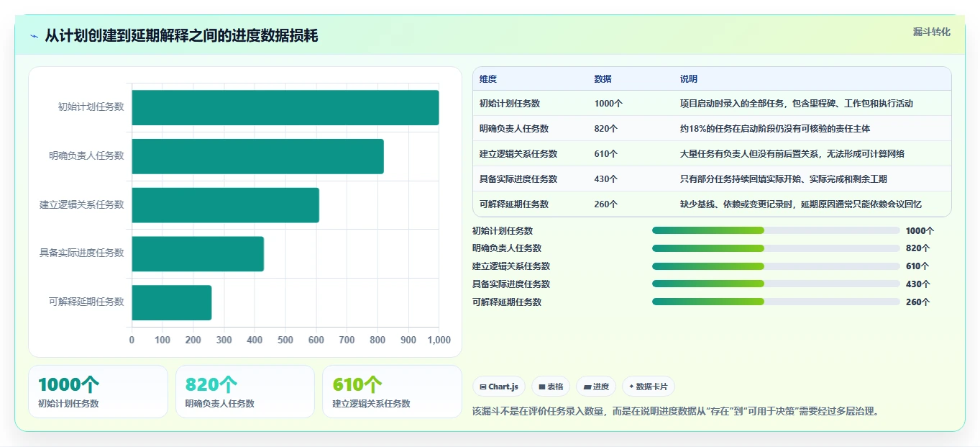This screenshot has height=447, width=980.
Task: Click the 初始计划任务数 progress bar
Action: (x=776, y=230)
